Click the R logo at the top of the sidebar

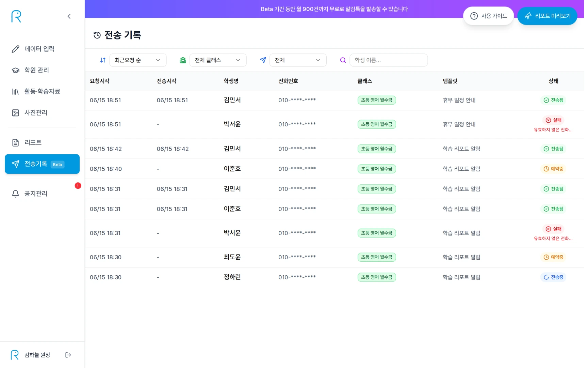[x=16, y=16]
